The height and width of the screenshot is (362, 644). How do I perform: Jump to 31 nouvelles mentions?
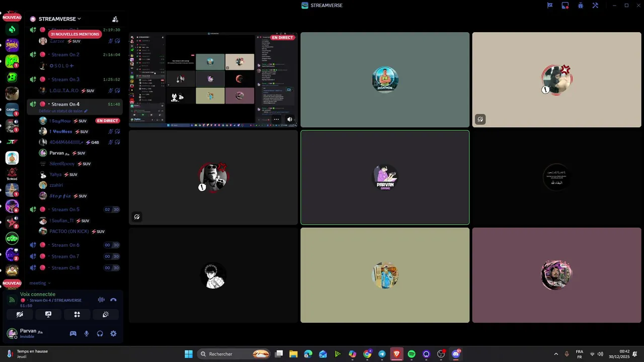74,34
